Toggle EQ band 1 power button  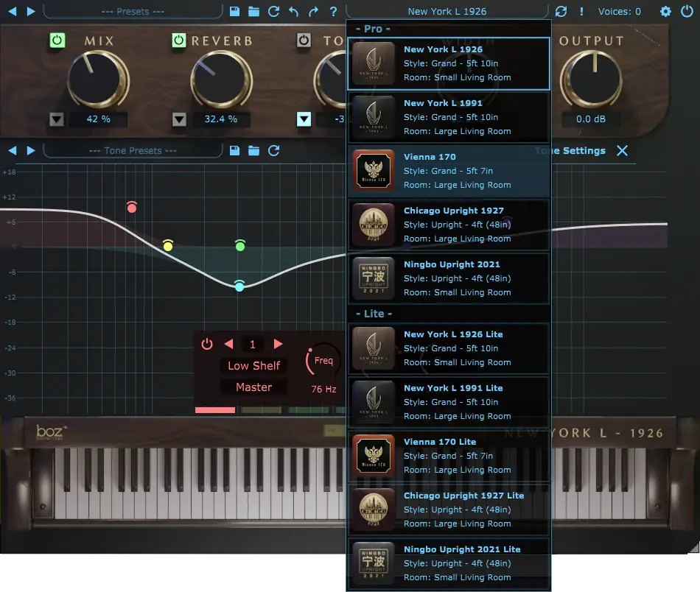coord(207,344)
